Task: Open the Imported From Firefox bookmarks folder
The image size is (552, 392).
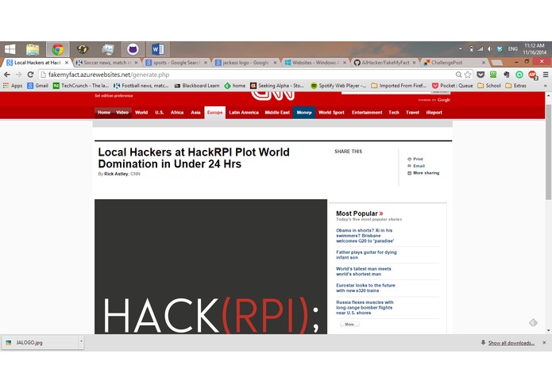Action: tap(399, 86)
